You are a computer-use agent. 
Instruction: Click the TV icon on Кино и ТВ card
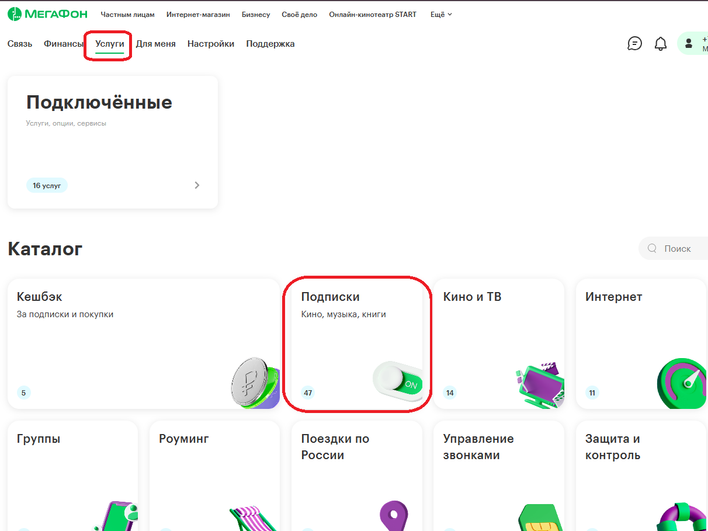540,385
